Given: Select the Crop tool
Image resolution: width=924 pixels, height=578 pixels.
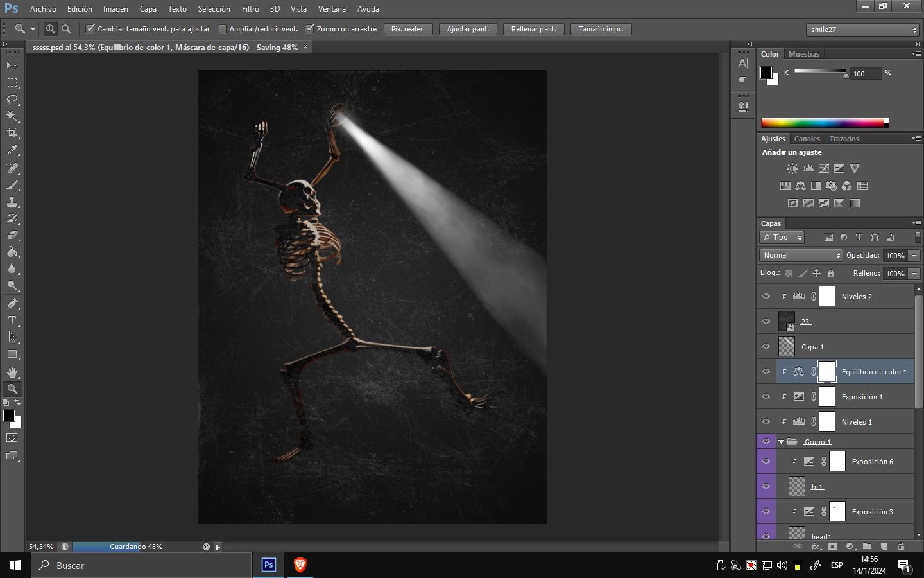Looking at the screenshot, I should pos(12,133).
